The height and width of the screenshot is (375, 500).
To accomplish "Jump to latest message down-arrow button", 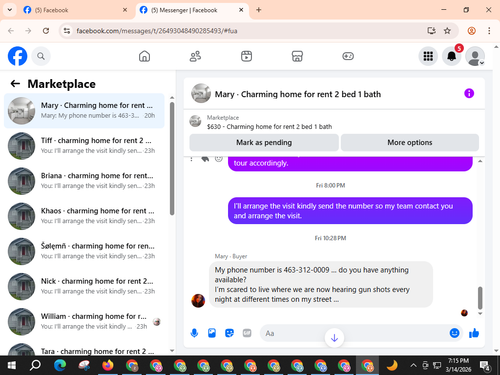I will (x=334, y=338).
